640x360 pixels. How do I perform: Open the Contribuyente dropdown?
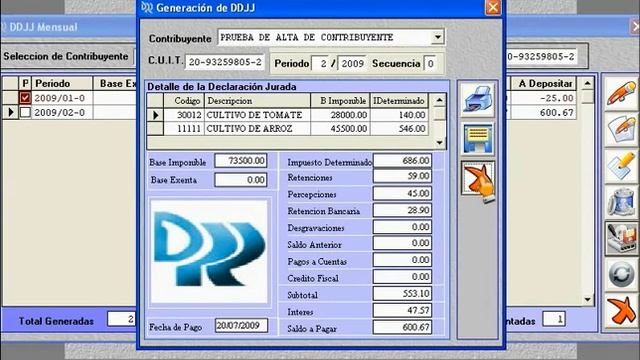tap(438, 37)
